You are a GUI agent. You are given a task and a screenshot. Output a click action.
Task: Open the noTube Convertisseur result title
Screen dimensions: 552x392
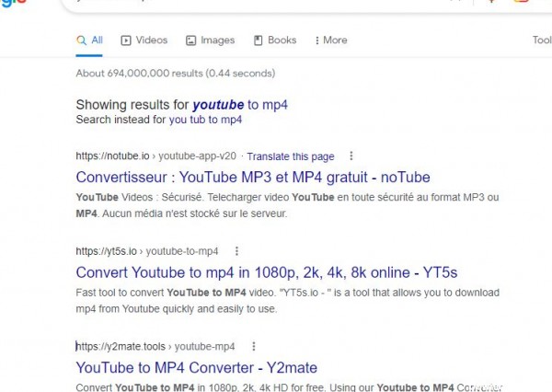pyautogui.click(x=253, y=177)
